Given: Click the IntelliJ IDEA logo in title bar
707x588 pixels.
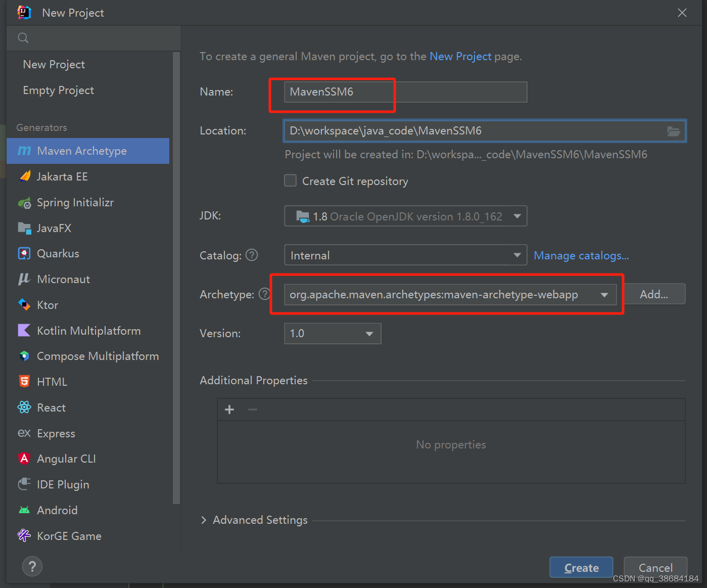Looking at the screenshot, I should click(x=24, y=13).
